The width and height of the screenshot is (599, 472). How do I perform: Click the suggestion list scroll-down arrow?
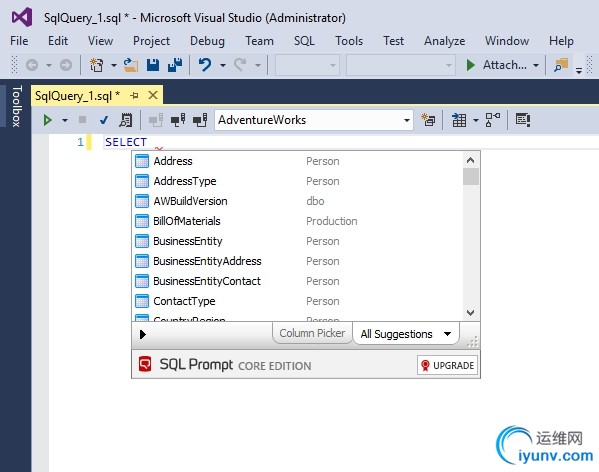pyautogui.click(x=471, y=313)
